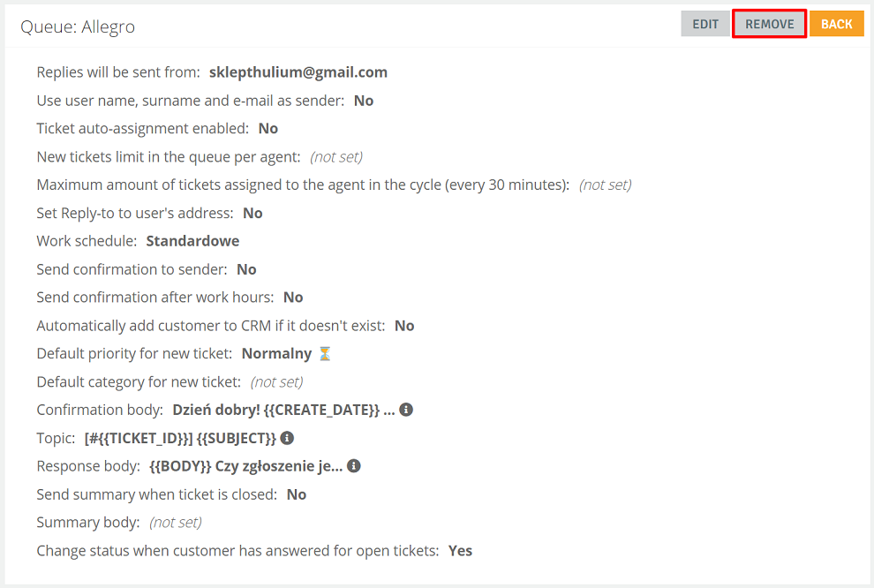Click the Queue: Allegro heading
The height and width of the screenshot is (588, 874).
coord(78,26)
